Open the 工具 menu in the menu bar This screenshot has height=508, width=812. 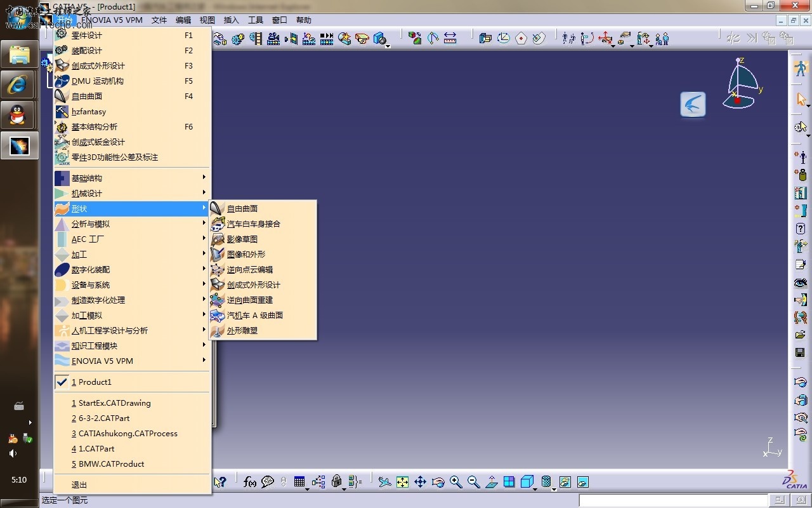[255, 20]
